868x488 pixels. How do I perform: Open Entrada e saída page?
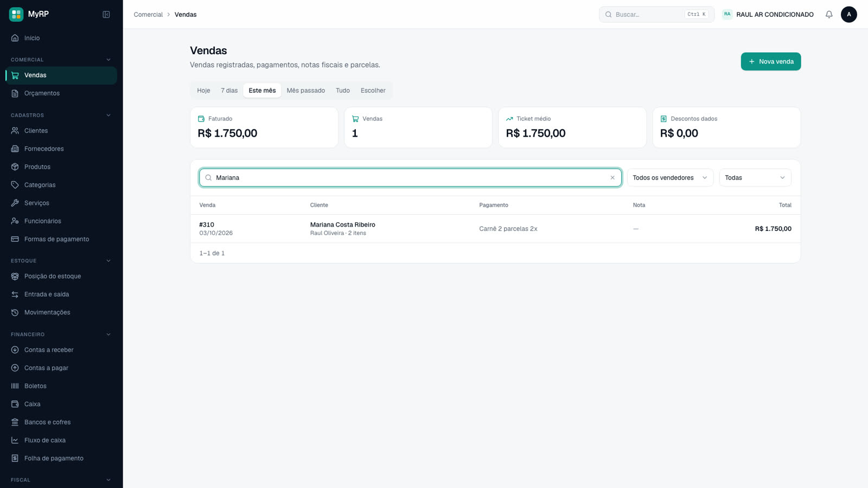[x=61, y=294]
